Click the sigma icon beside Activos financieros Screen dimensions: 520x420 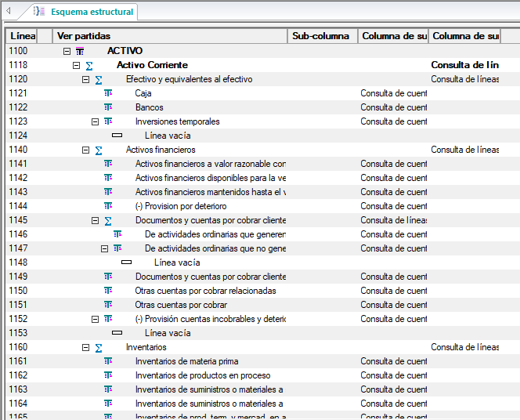pyautogui.click(x=99, y=150)
